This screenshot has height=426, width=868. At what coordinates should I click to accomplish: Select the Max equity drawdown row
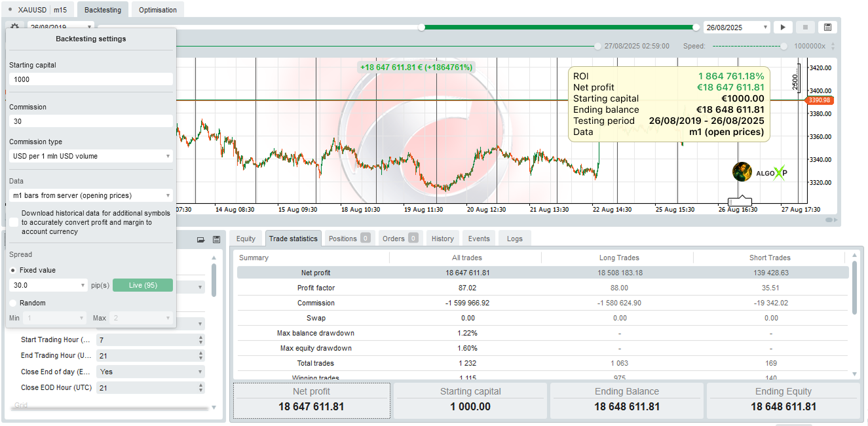(543, 348)
